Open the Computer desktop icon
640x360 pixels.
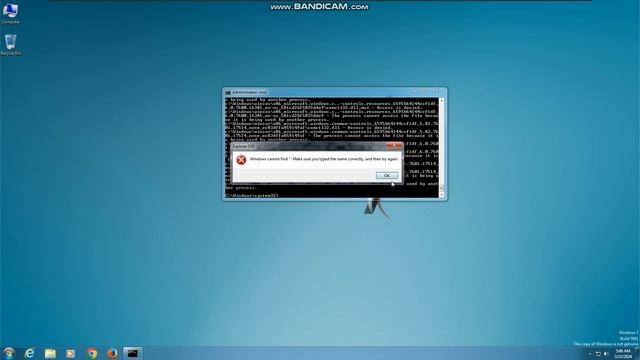tap(10, 13)
